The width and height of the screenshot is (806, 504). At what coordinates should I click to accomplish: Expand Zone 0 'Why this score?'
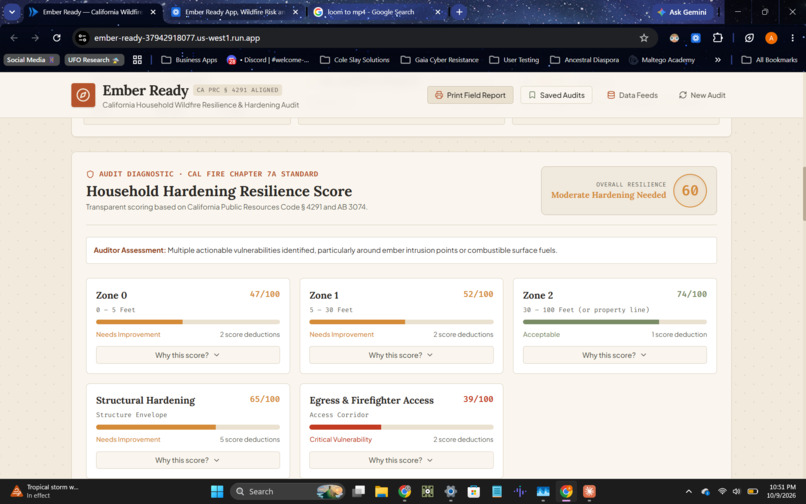[x=188, y=355]
